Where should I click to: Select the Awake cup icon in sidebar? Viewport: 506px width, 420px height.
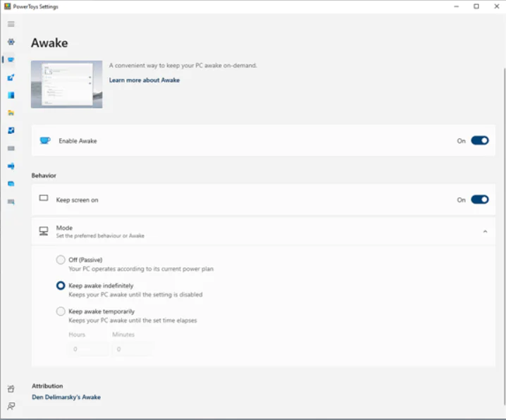pos(11,59)
